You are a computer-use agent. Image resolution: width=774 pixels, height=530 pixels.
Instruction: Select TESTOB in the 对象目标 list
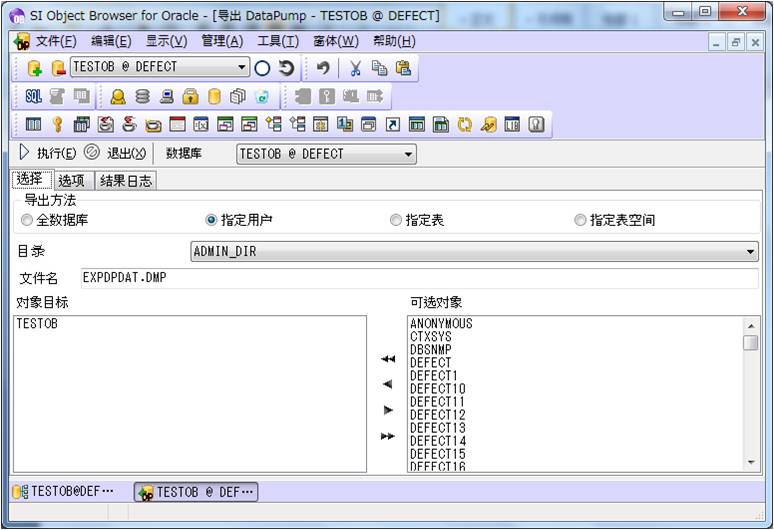pyautogui.click(x=37, y=324)
